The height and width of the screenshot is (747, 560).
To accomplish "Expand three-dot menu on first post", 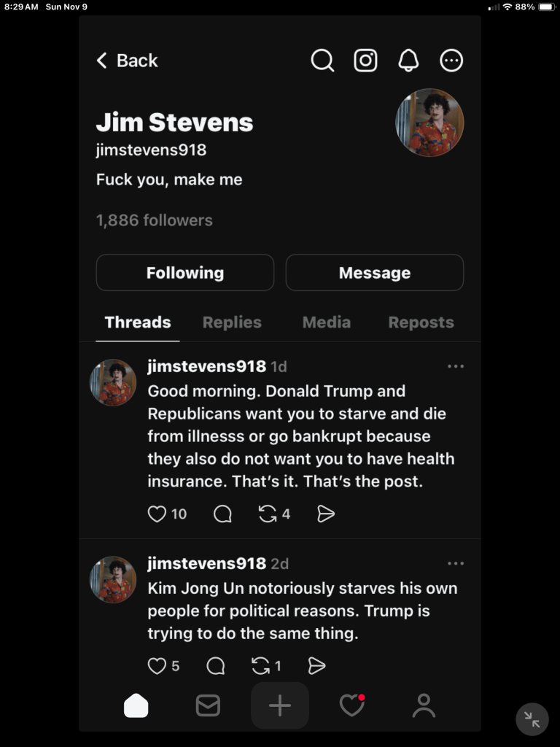I will tap(456, 366).
